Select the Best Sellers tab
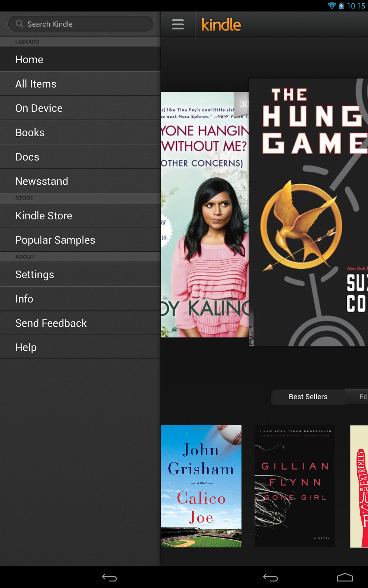Screen dimensions: 368x588 pos(308,397)
